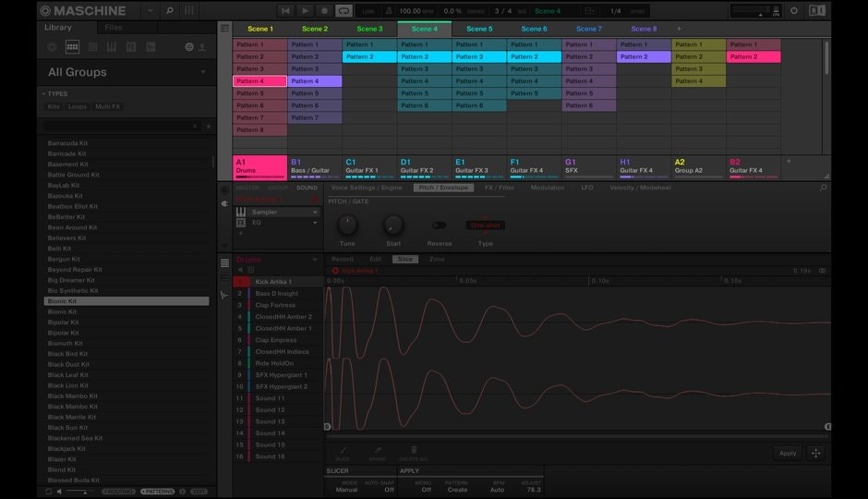This screenshot has width=868, height=499.
Task: Open the browser search magnifier icon
Action: tap(170, 10)
